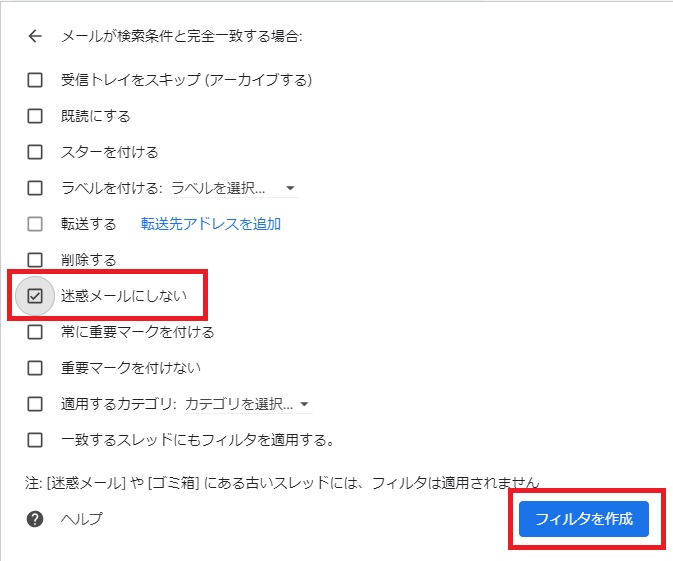Tick 重要マークを付けない checkbox

(35, 368)
